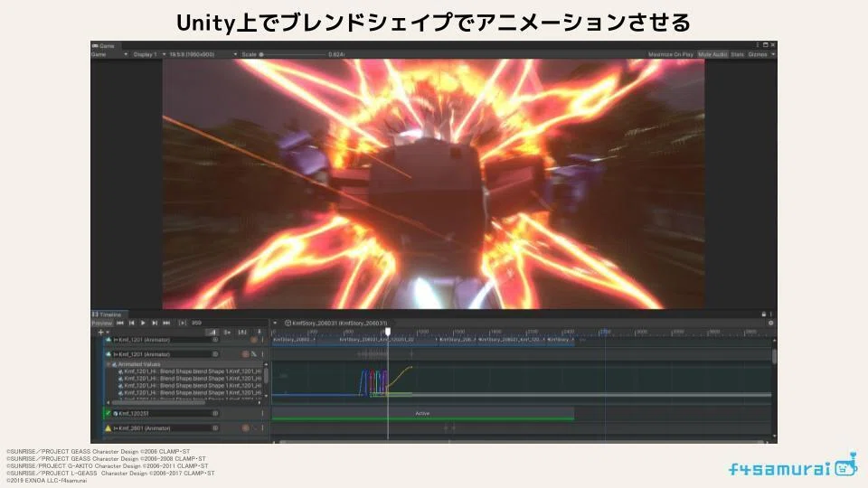Select the third Knf_1201_Hi Blend Shape curve
Viewport: 868px width, 488px height.
coord(190,386)
